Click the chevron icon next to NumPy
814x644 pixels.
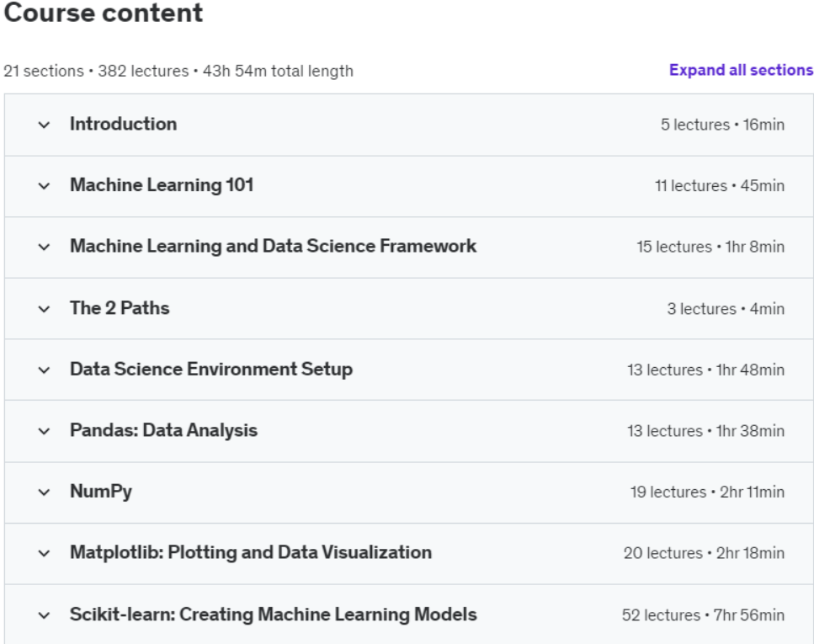(x=44, y=492)
